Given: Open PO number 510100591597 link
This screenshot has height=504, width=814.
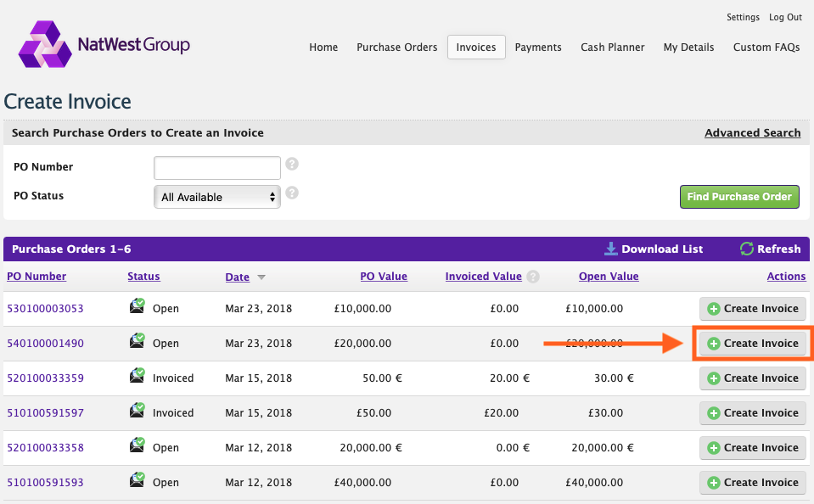Looking at the screenshot, I should tap(45, 413).
